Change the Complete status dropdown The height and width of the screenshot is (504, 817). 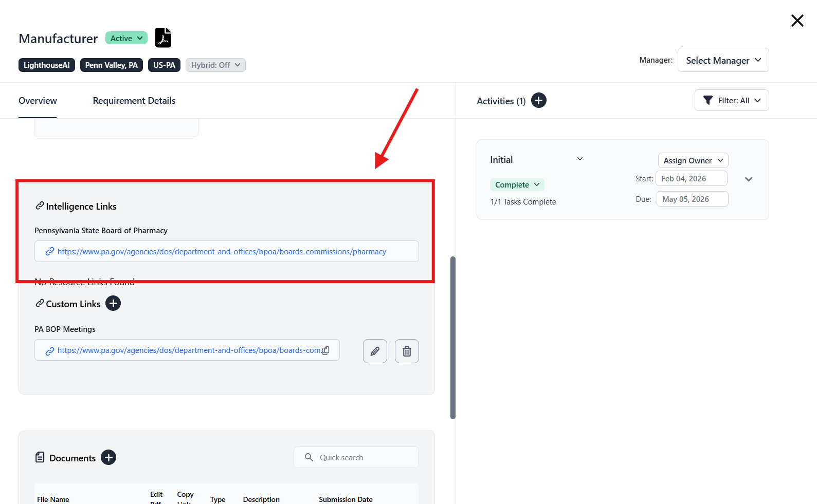517,184
